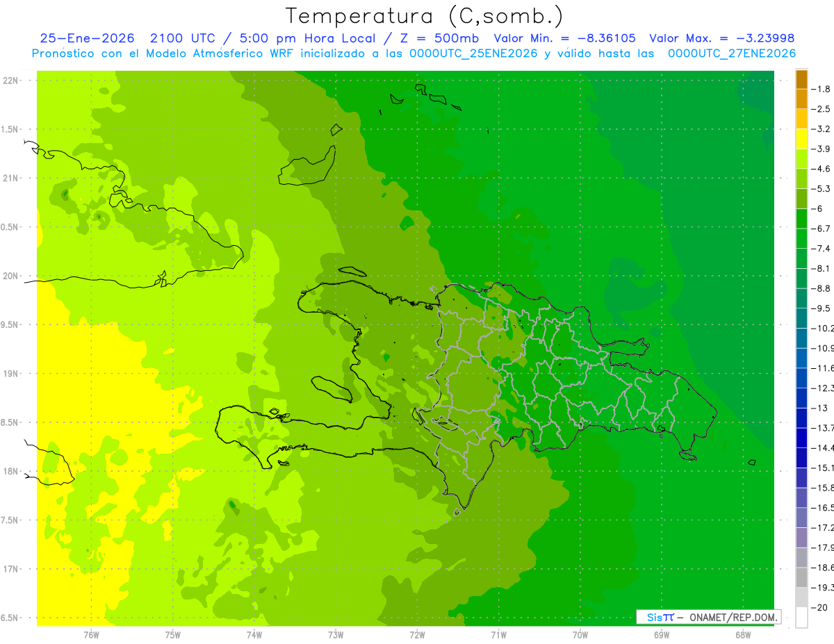Image resolution: width=834 pixels, height=644 pixels.
Task: Click the -6.7 colorbar value label
Action: (x=824, y=229)
